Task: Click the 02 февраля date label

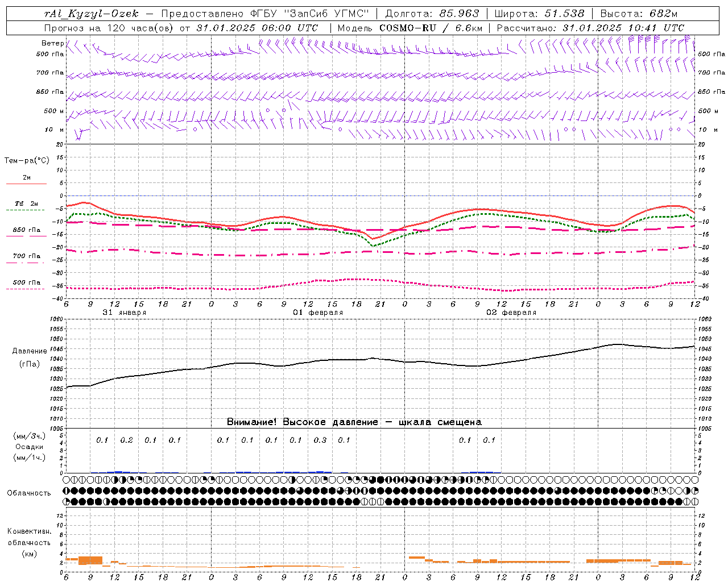Action: (x=511, y=313)
